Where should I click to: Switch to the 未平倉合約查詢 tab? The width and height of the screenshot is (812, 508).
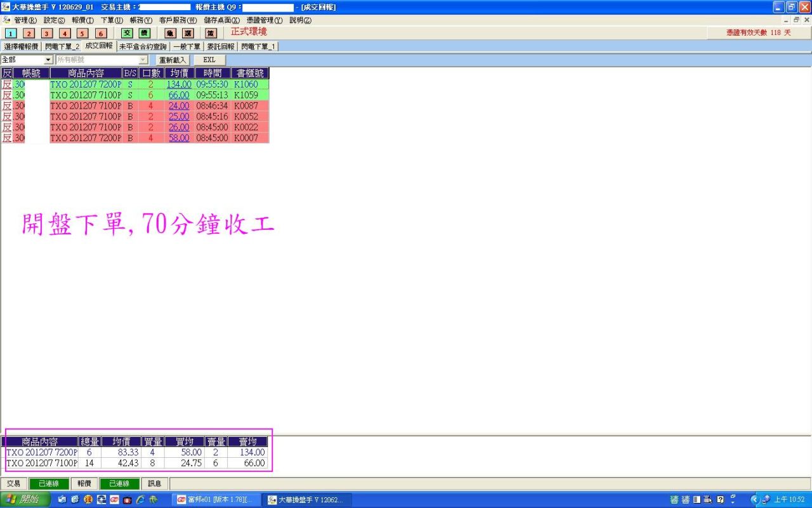click(143, 46)
